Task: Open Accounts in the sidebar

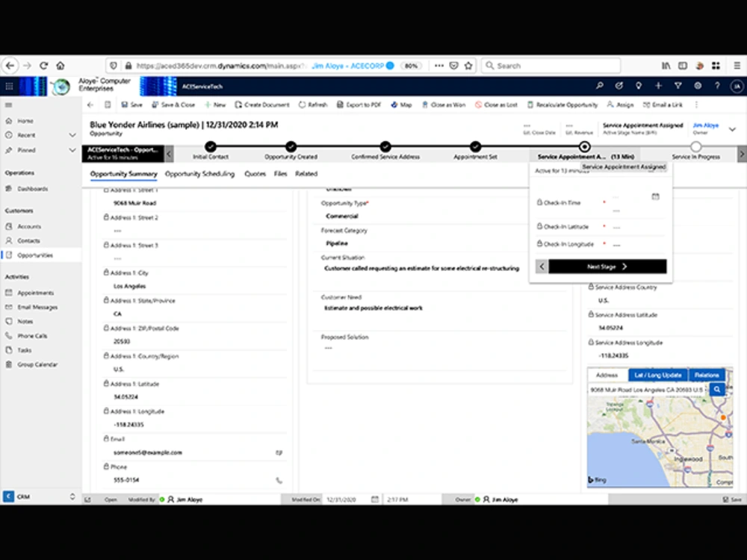Action: [29, 227]
